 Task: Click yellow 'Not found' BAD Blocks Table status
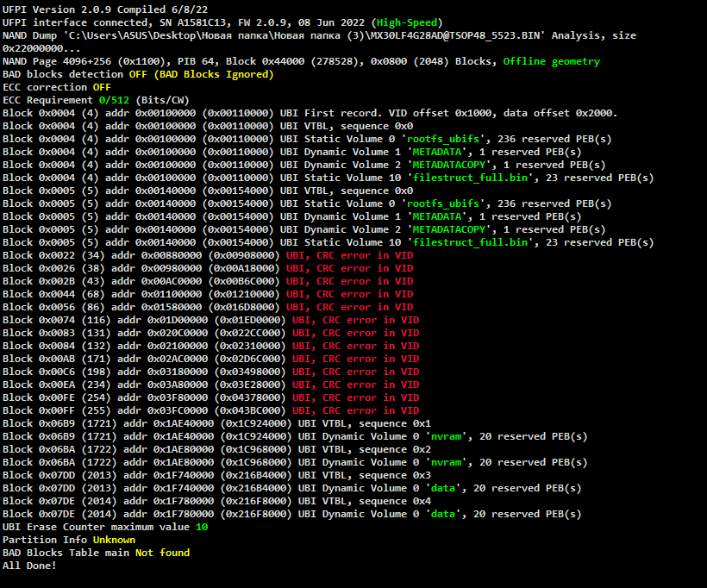pyautogui.click(x=162, y=553)
